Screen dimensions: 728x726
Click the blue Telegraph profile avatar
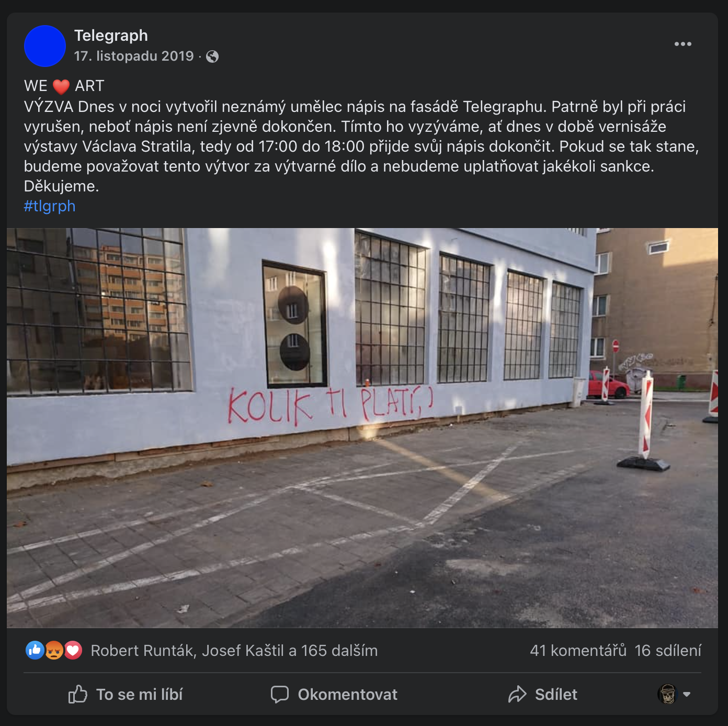(x=45, y=46)
